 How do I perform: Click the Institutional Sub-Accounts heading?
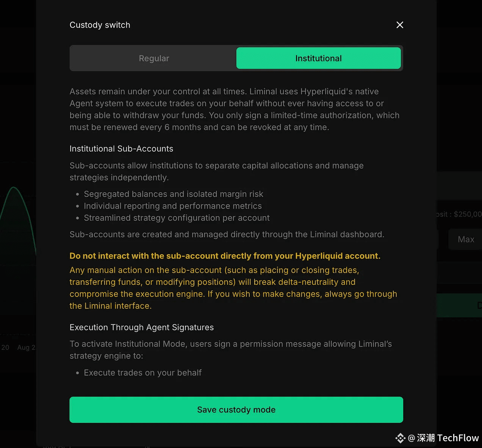tap(121, 149)
